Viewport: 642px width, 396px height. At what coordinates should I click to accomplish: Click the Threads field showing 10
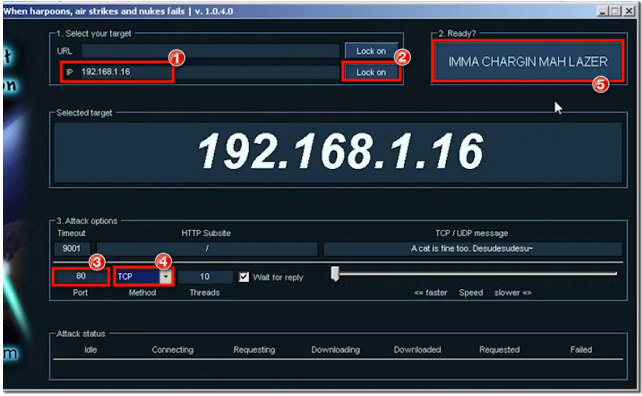click(205, 277)
